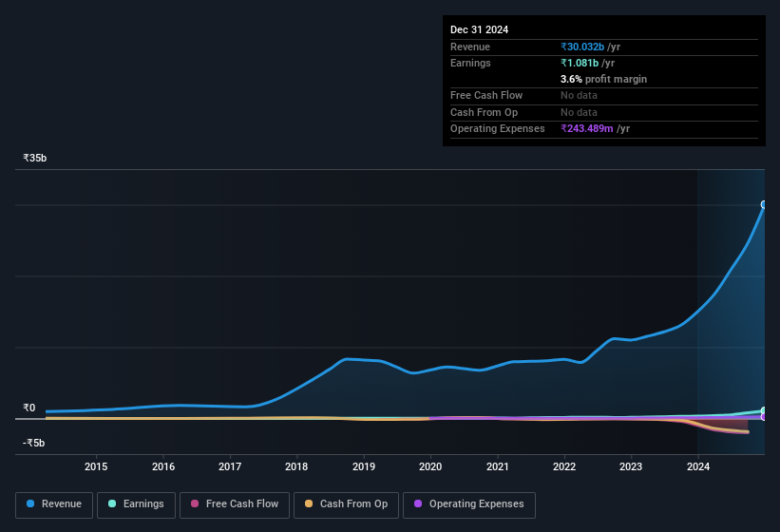Click the 2016 x-axis label

(163, 466)
